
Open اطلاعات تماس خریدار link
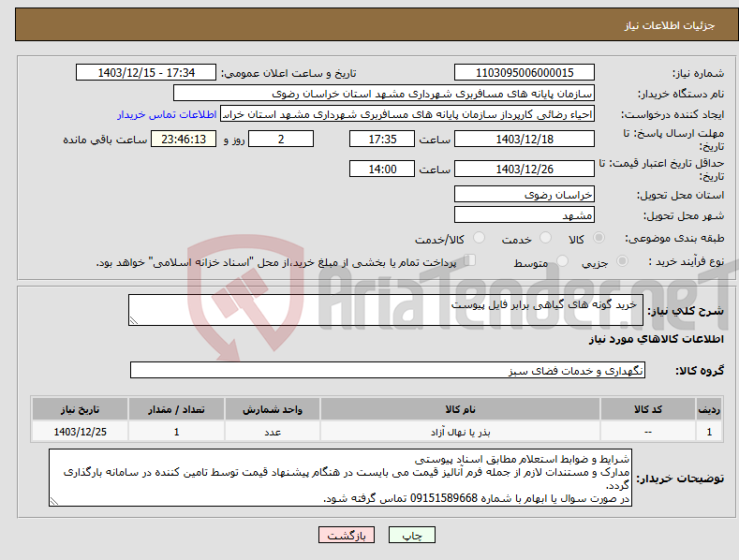point(167,114)
